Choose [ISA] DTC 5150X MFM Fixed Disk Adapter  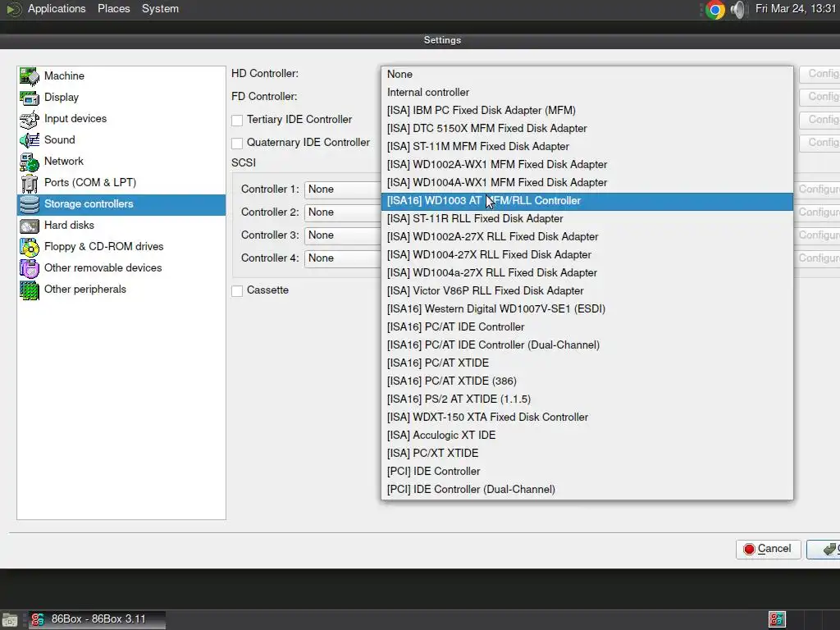point(587,129)
